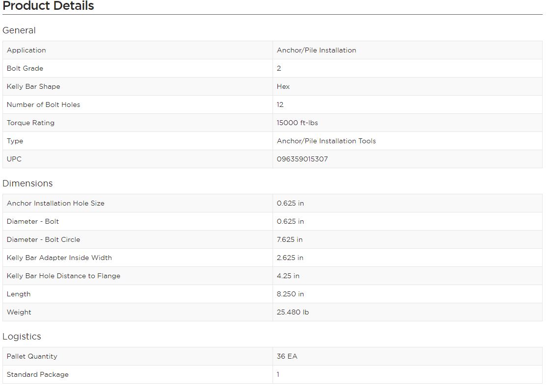Click the Product Details heading
The width and height of the screenshot is (550, 392).
[48, 5]
